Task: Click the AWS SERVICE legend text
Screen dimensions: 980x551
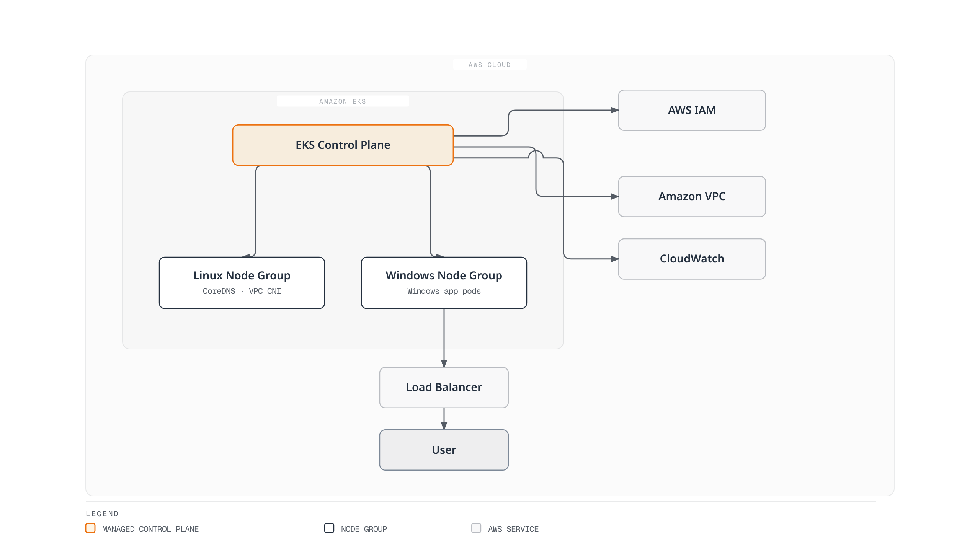Action: pyautogui.click(x=513, y=529)
